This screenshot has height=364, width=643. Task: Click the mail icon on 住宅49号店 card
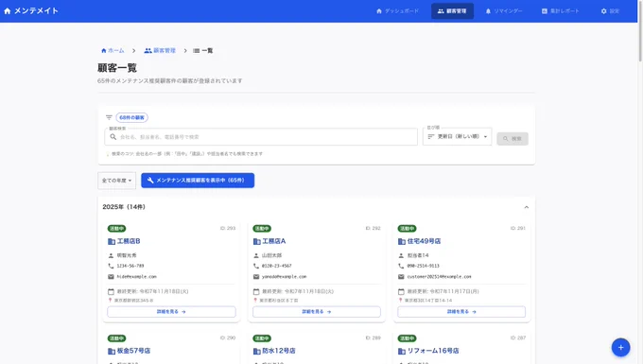[x=401, y=277]
